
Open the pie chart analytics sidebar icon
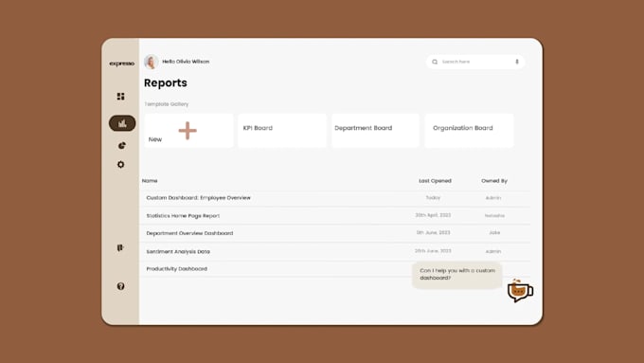click(121, 146)
